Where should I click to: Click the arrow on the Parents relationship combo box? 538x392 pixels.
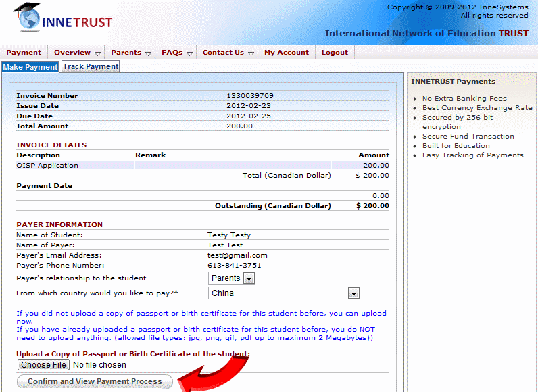tap(249, 278)
